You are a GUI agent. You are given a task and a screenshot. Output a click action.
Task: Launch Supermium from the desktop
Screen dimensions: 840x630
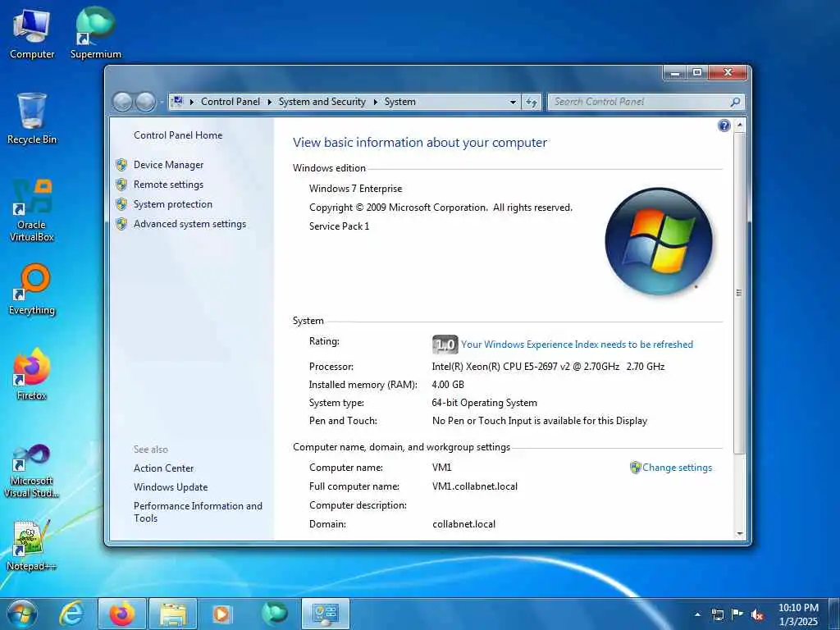[x=95, y=33]
